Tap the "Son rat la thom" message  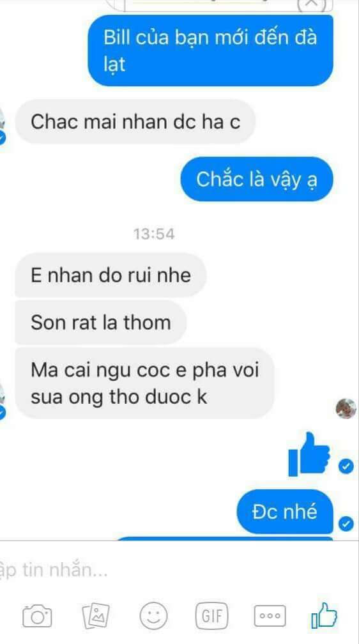click(x=101, y=323)
